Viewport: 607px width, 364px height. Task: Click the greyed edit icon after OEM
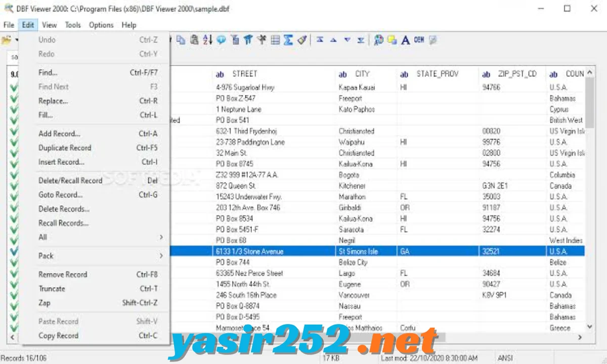[x=432, y=40]
